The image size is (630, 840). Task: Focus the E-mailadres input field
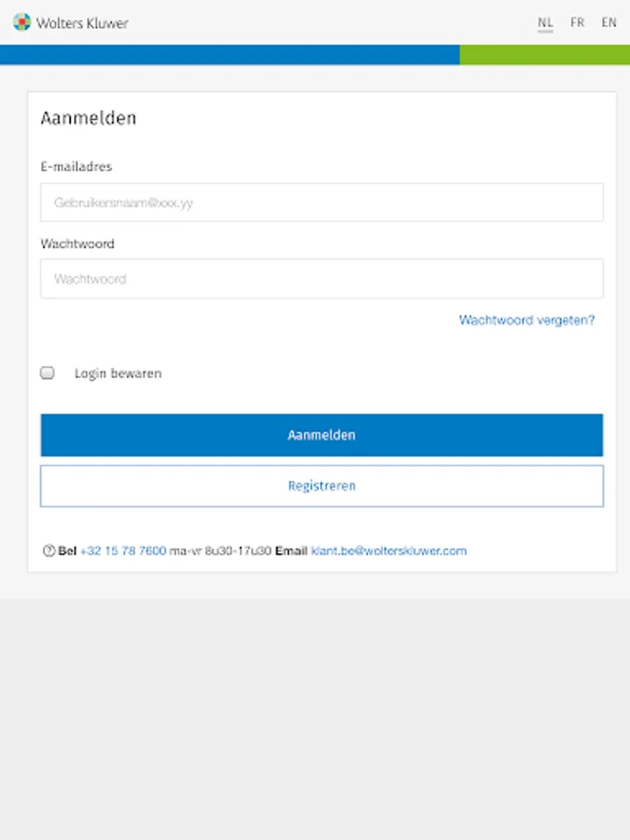[x=321, y=203]
